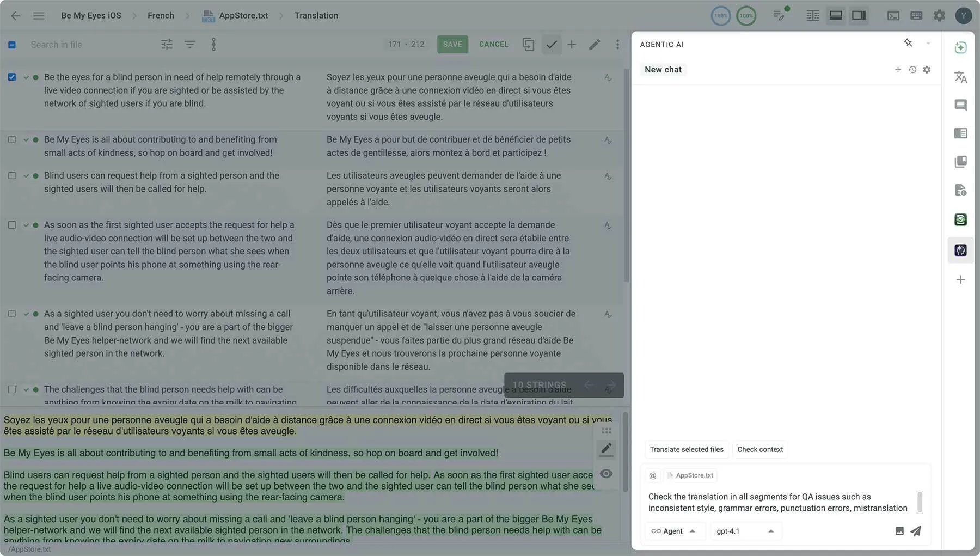
Task: Click the SAVE button above translations
Action: click(452, 44)
